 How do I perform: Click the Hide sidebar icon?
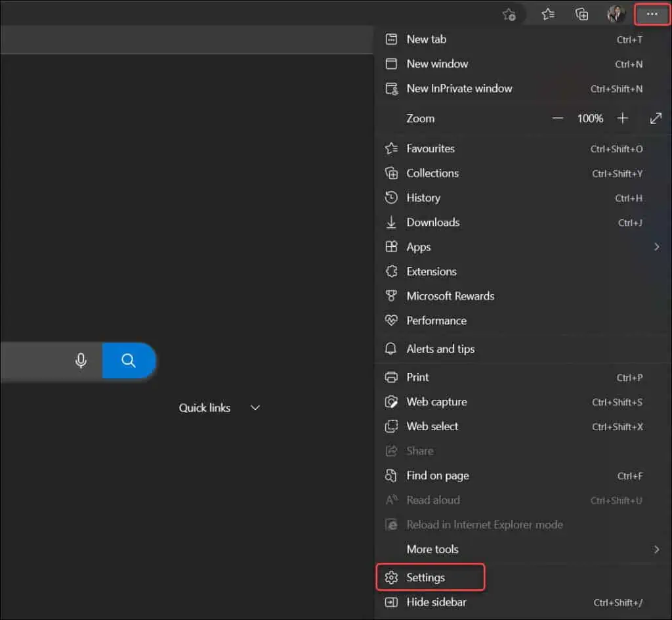pos(391,602)
